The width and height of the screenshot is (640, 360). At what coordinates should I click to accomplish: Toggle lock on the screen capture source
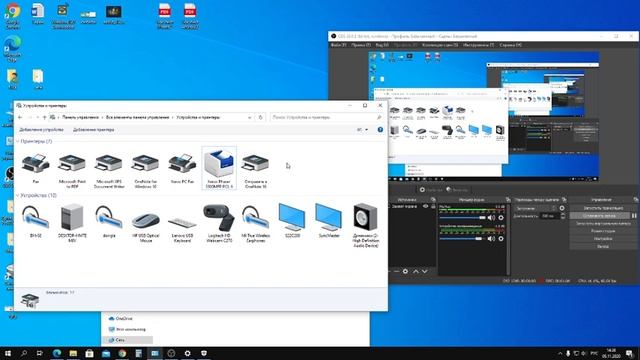pyautogui.click(x=433, y=207)
